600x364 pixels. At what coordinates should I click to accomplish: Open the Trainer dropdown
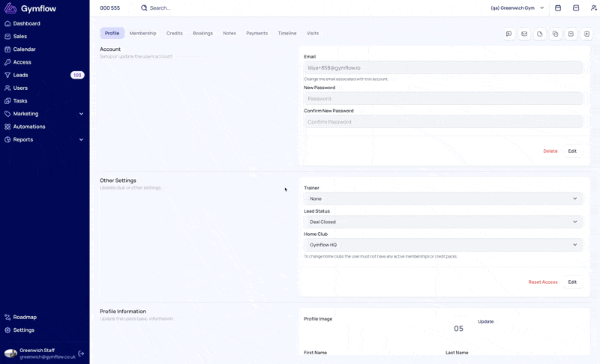(x=442, y=198)
